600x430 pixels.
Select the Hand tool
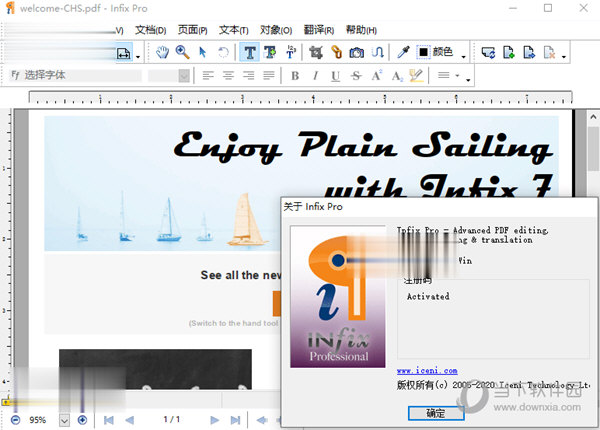[162, 52]
